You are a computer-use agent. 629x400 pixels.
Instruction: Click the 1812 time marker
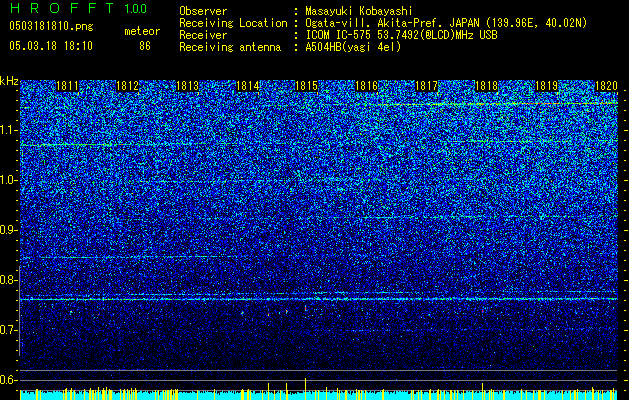[127, 86]
